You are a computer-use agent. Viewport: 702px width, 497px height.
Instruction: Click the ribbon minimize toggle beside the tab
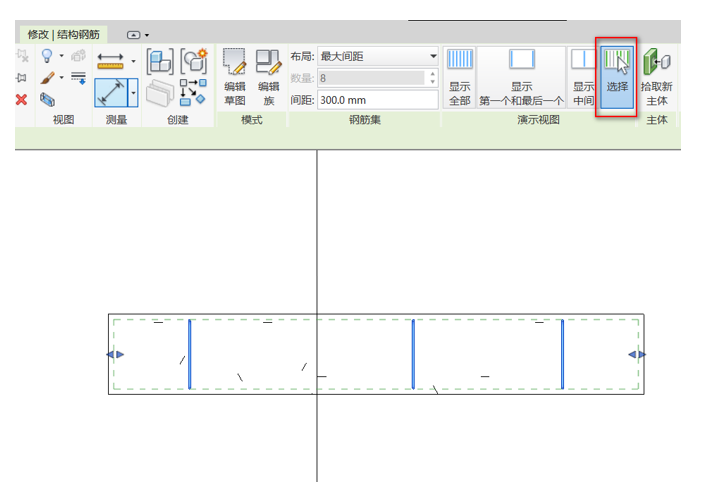(x=133, y=35)
